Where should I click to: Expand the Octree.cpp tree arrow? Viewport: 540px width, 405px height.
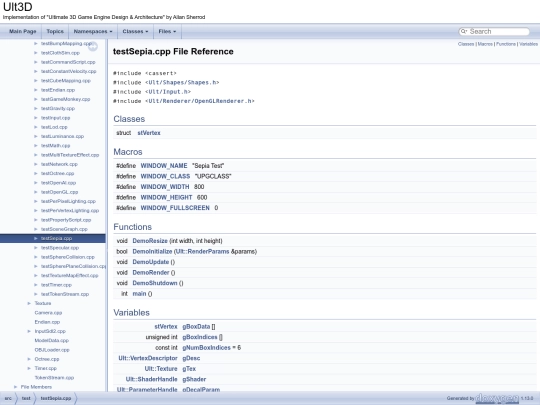pos(29,359)
